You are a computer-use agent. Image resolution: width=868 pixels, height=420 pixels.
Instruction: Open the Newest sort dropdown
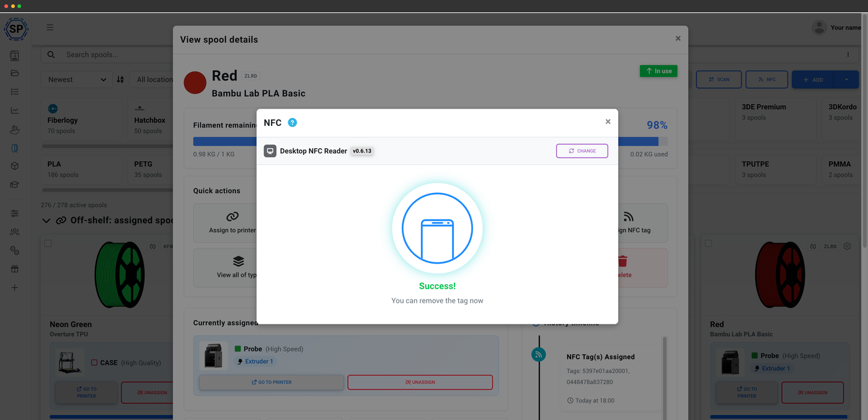click(77, 79)
